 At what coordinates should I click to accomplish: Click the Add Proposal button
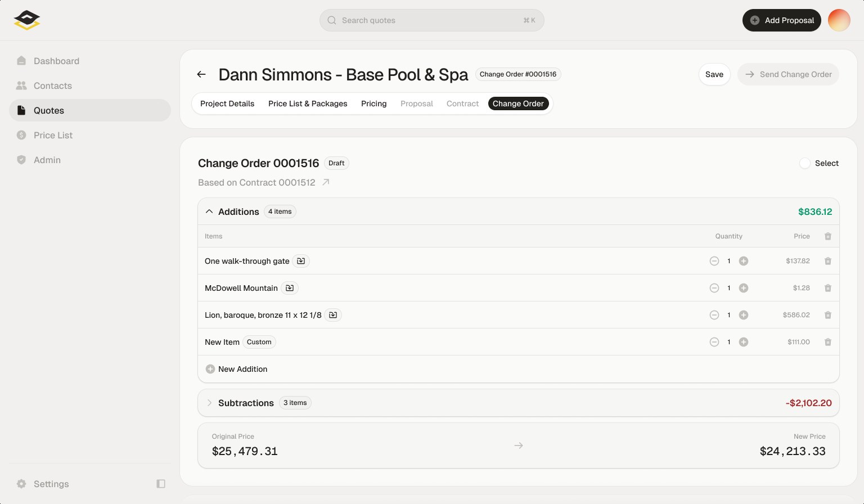782,20
